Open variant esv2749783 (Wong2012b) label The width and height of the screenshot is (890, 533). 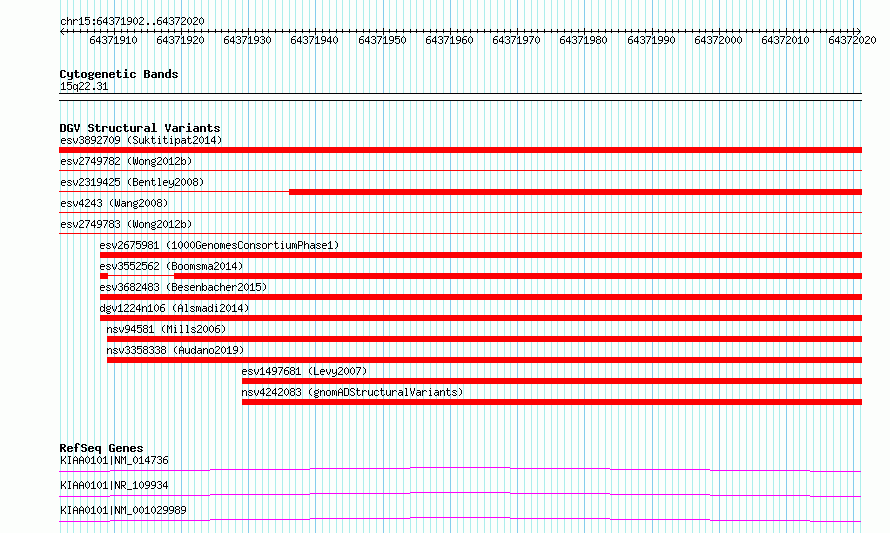126,224
